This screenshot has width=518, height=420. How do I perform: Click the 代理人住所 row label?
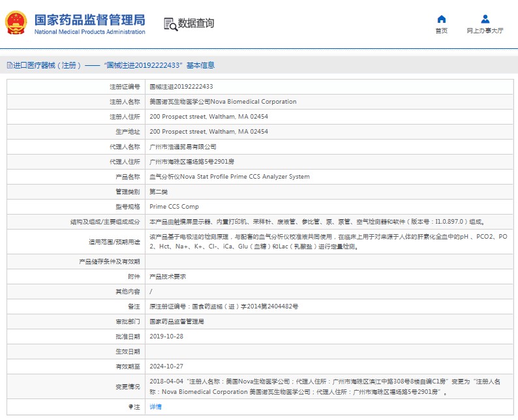pos(125,162)
